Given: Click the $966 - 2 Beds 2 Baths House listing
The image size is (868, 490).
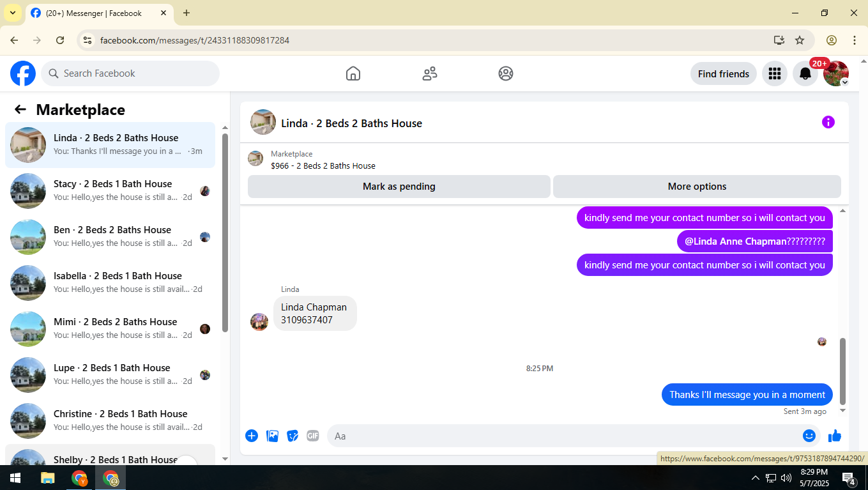Looking at the screenshot, I should tap(323, 165).
